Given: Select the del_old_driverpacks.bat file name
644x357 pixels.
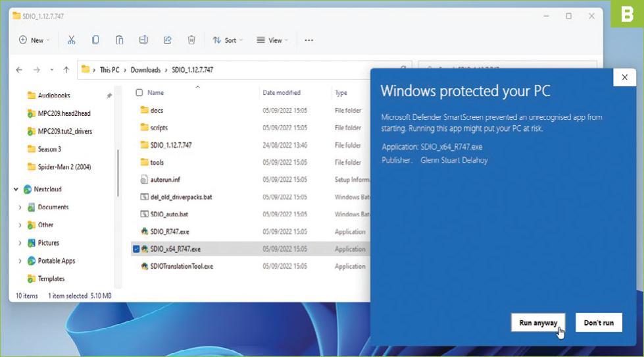Looking at the screenshot, I should coord(181,196).
